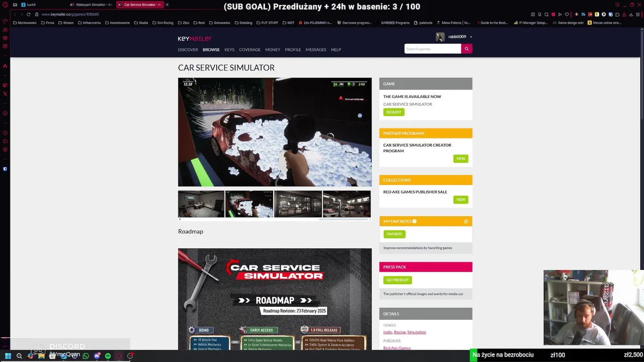Open the PROFILE menu item
Viewport: 644px width, 362px height.
tap(293, 50)
